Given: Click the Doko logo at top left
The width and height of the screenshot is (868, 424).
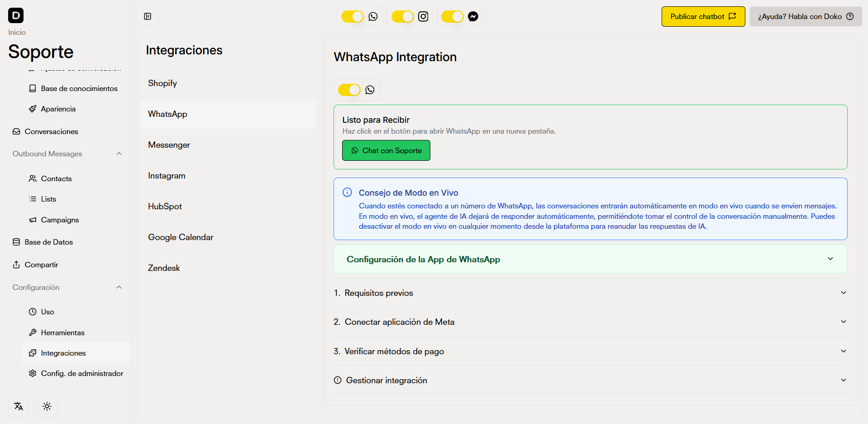Looking at the screenshot, I should pos(16,15).
